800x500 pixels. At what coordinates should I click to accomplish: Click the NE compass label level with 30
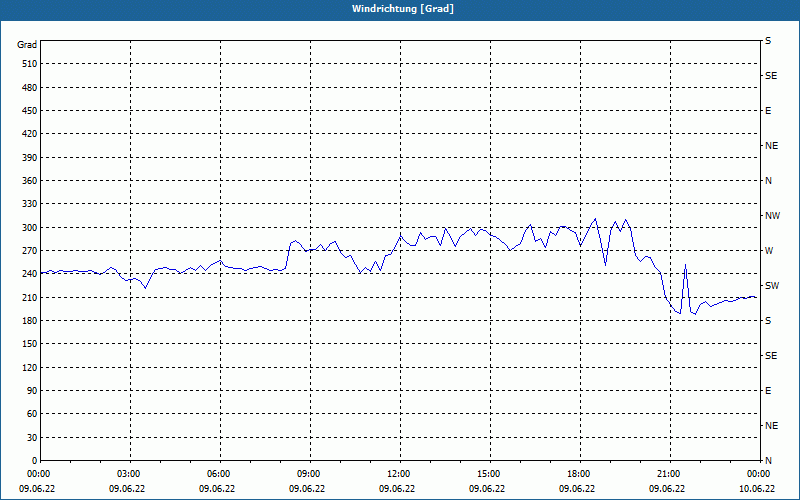coord(771,426)
